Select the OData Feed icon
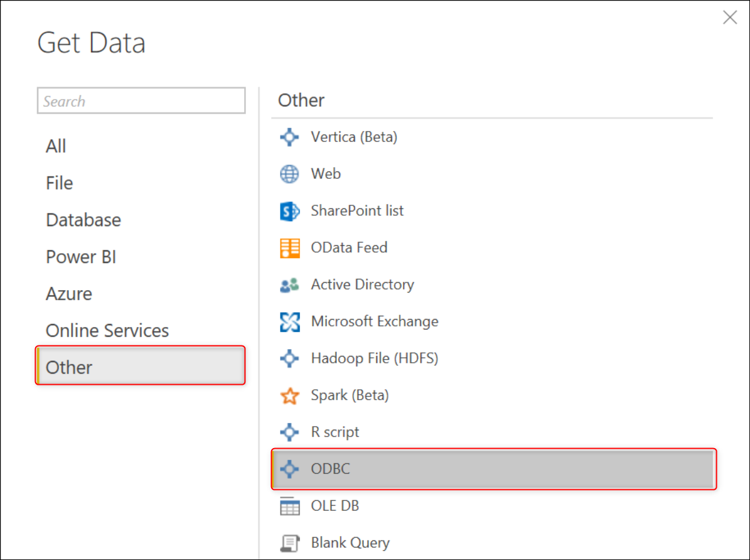 pos(289,248)
